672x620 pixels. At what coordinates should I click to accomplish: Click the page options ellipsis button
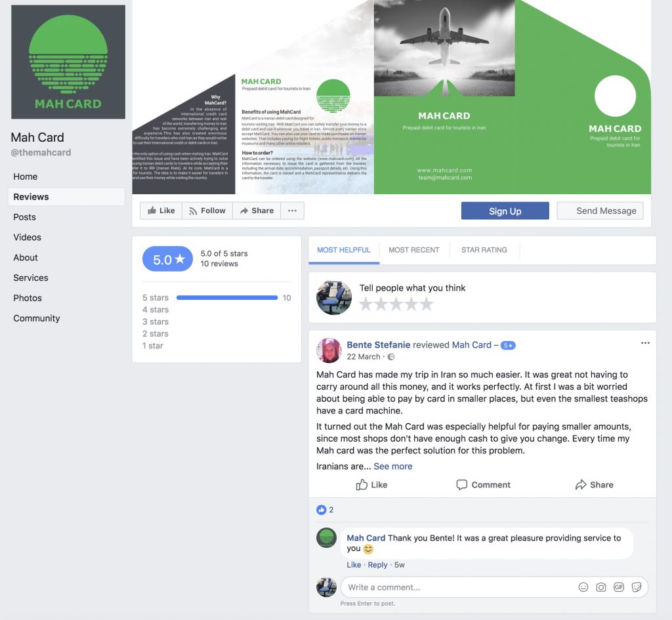click(x=292, y=211)
